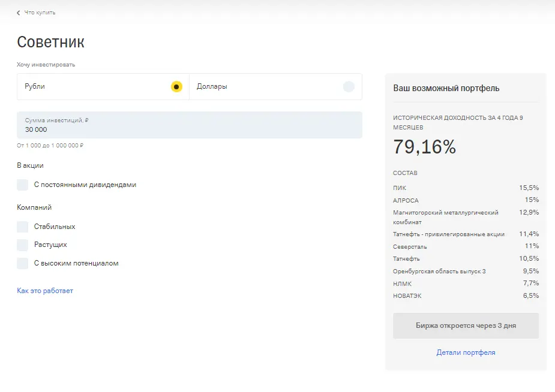Screen dimensions: 555x392
Task: Click the Советник page title
Action: click(x=50, y=42)
